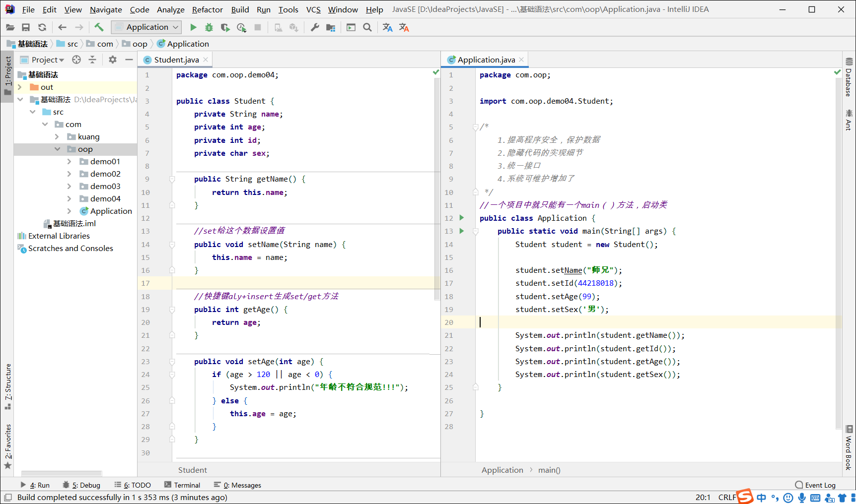Toggle tool window bars at bottom-left corner
This screenshot has width=856, height=504.
[x=7, y=497]
